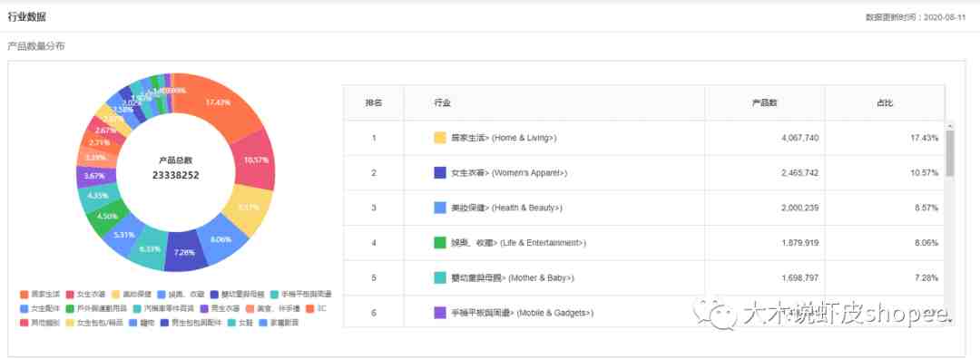Click the 行业 column header
The image size is (980, 359).
pyautogui.click(x=554, y=103)
